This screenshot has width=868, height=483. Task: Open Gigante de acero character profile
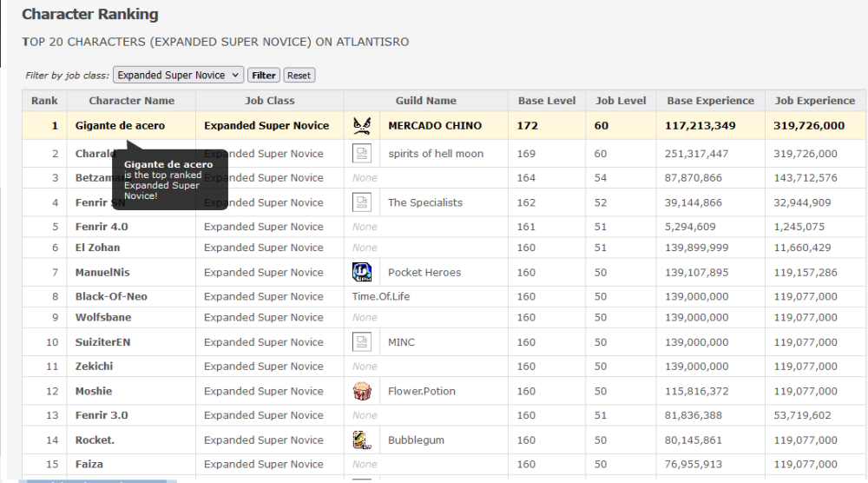click(120, 126)
